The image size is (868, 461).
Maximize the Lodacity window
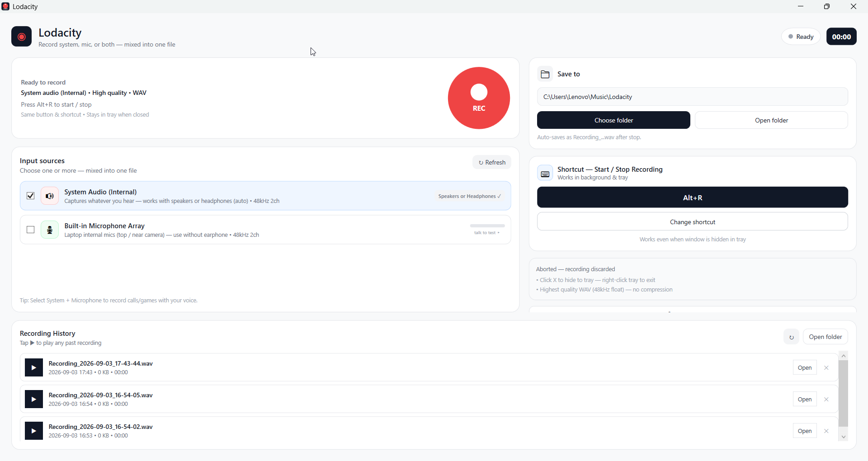click(827, 6)
